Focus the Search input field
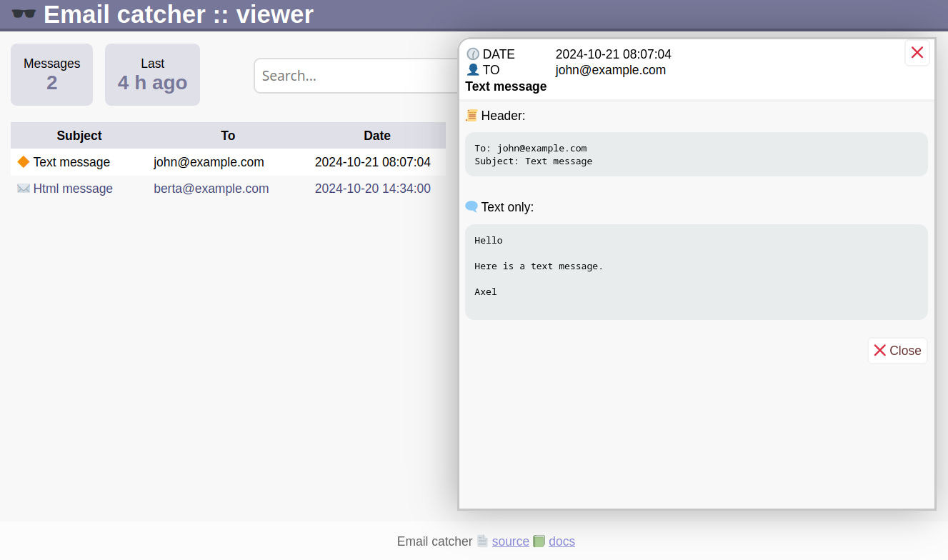This screenshot has width=948, height=560. (x=356, y=76)
